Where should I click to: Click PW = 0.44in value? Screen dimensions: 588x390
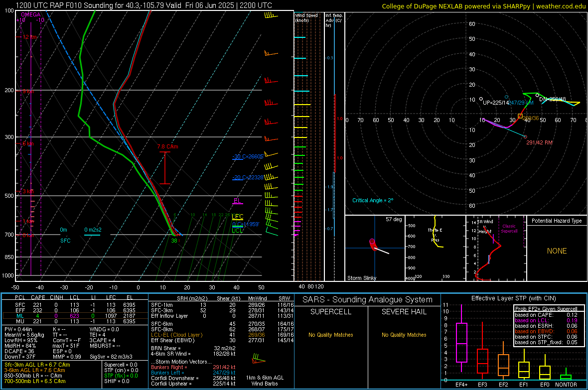point(18,329)
